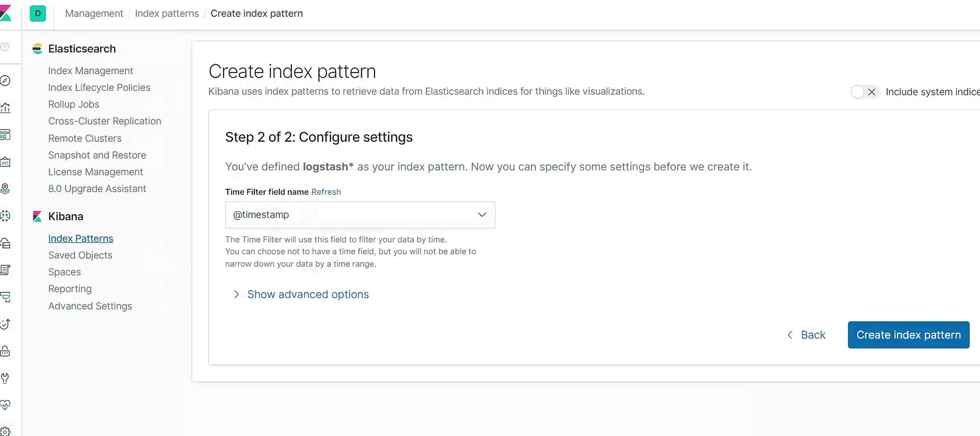Open the SIEM lock icon in sidebar
This screenshot has height=436, width=980.
pyautogui.click(x=5, y=351)
